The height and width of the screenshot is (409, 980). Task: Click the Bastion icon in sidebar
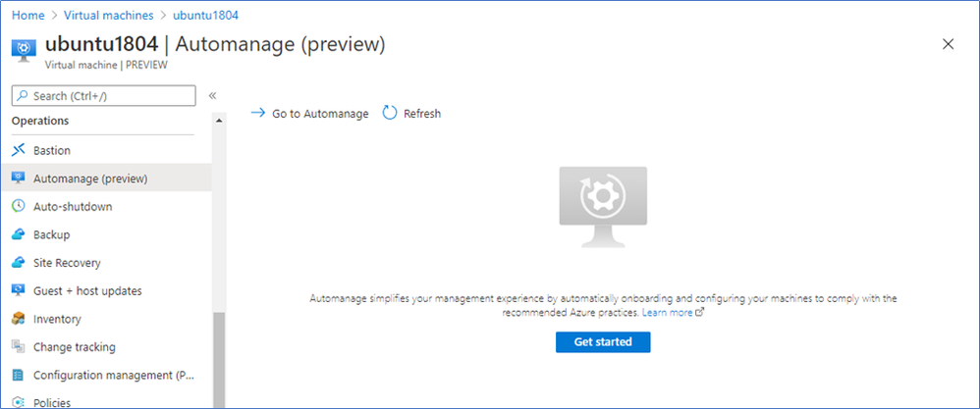(x=19, y=150)
